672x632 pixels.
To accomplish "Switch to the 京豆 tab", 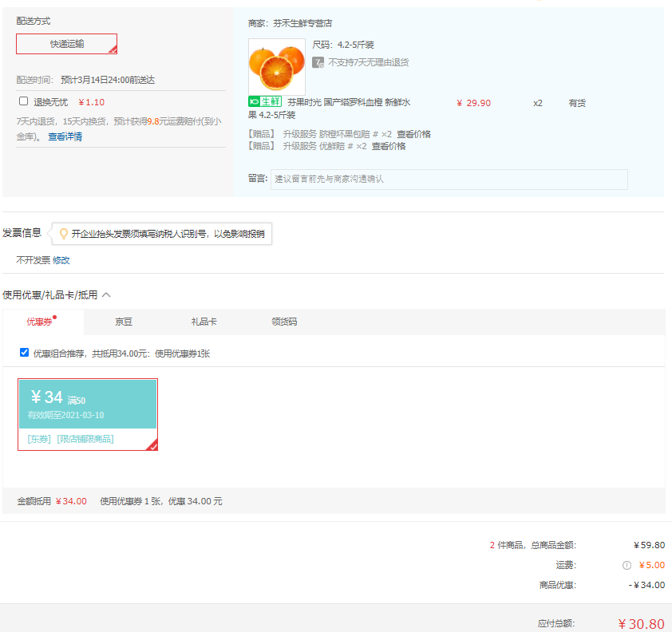I will click(124, 322).
